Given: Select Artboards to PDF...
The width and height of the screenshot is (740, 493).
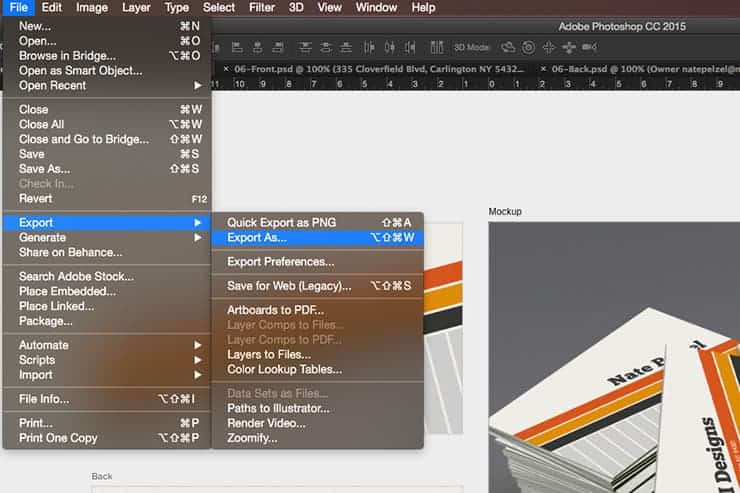Looking at the screenshot, I should tap(318, 310).
